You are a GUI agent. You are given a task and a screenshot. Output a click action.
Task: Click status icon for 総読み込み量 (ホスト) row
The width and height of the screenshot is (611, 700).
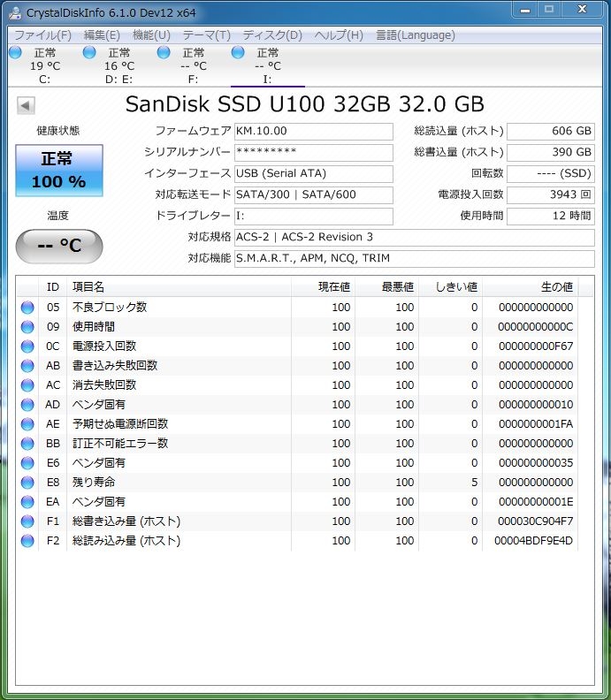[27, 541]
